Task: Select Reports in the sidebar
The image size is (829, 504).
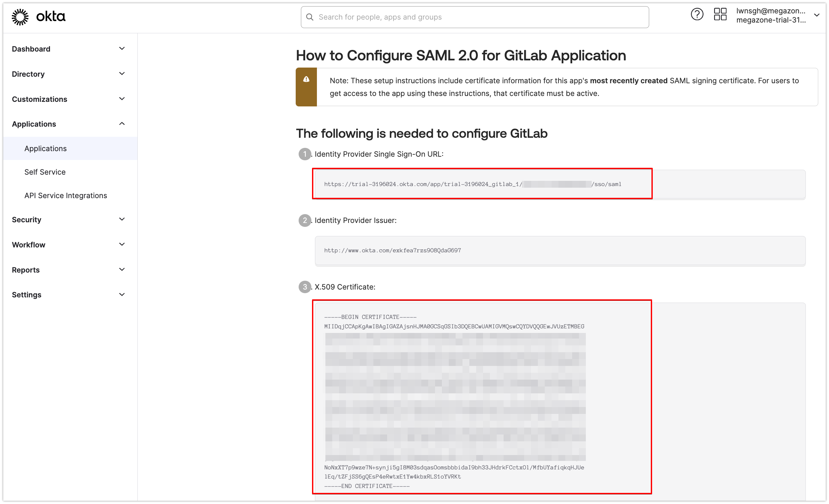Action: (25, 270)
